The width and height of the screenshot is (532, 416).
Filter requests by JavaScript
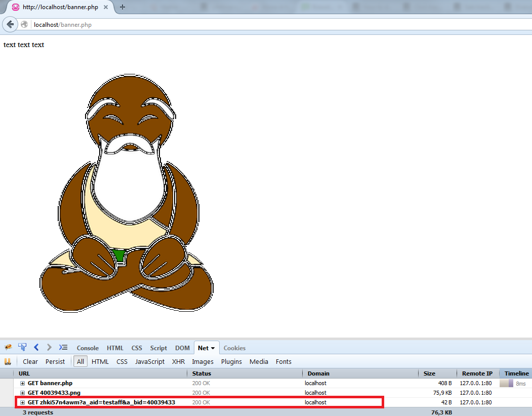[x=149, y=361]
